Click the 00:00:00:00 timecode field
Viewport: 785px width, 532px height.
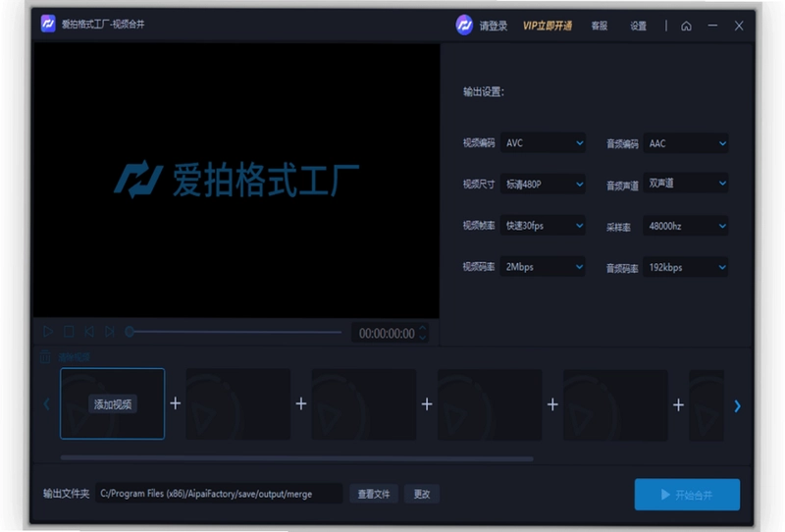pos(387,333)
